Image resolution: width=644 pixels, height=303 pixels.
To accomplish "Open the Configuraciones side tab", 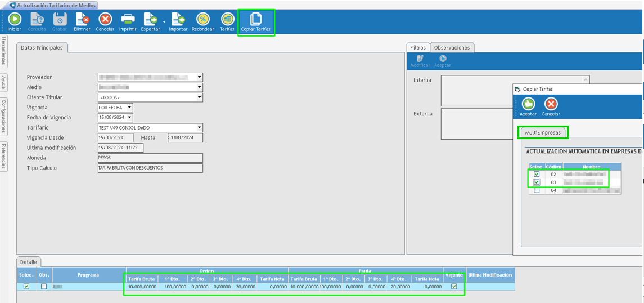I will pyautogui.click(x=4, y=117).
